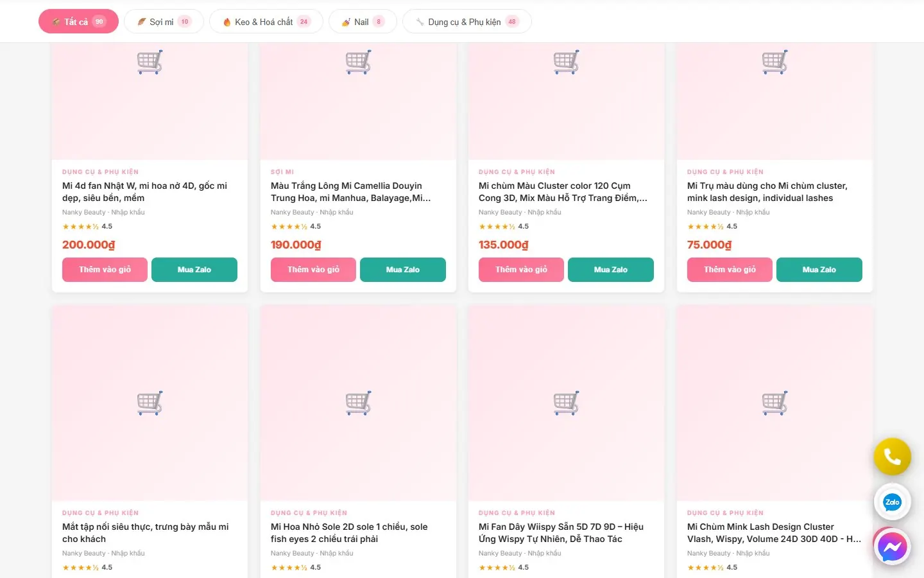This screenshot has width=924, height=578.
Task: Add Mi chùm Màu Cluster color to cart
Action: pos(521,270)
